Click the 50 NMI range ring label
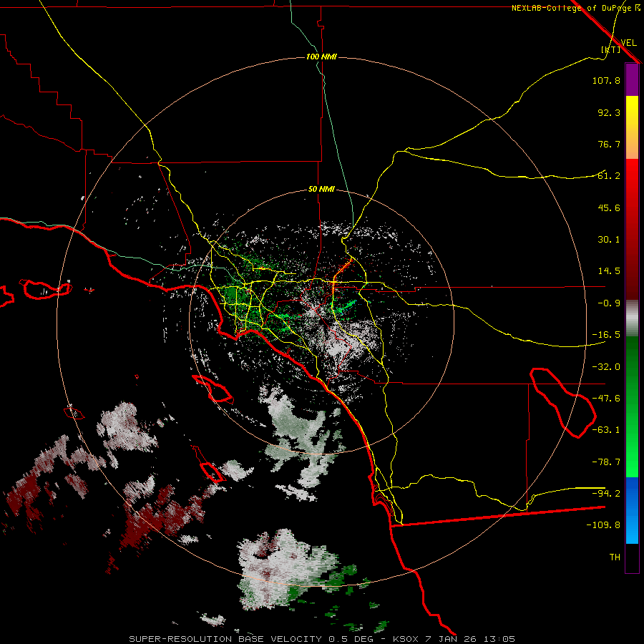This screenshot has width=644, height=644. point(321,190)
